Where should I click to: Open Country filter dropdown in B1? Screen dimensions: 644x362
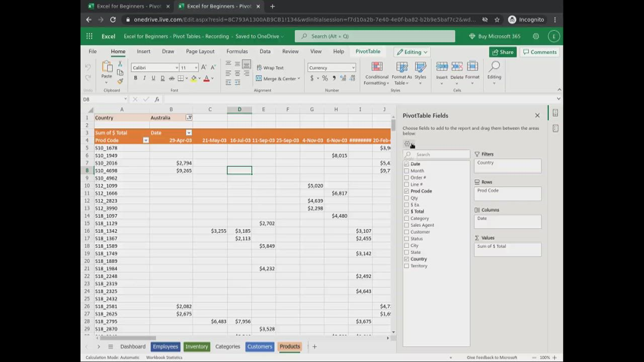[x=189, y=118]
